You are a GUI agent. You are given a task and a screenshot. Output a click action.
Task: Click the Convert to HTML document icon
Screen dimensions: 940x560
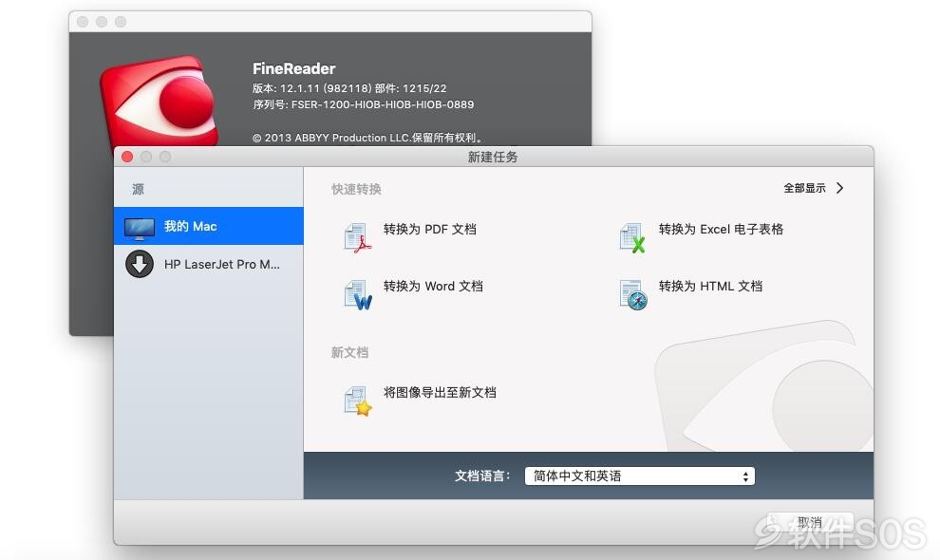pos(633,294)
